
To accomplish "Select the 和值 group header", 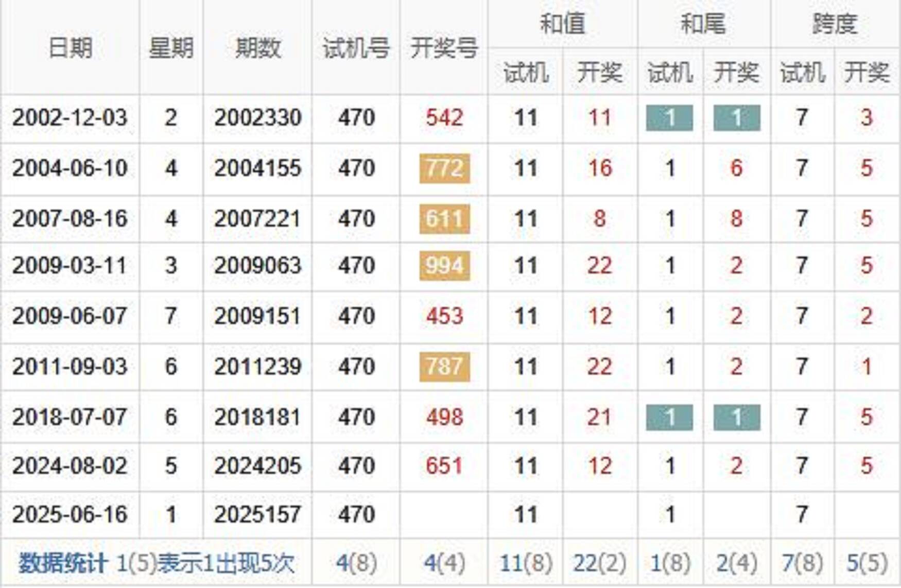I will [562, 24].
